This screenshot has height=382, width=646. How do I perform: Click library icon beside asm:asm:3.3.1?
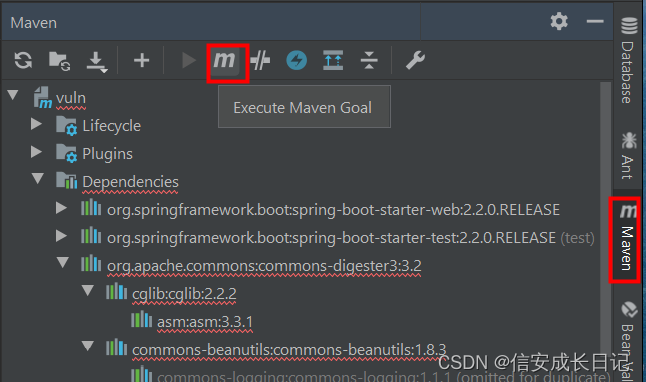[x=141, y=319]
